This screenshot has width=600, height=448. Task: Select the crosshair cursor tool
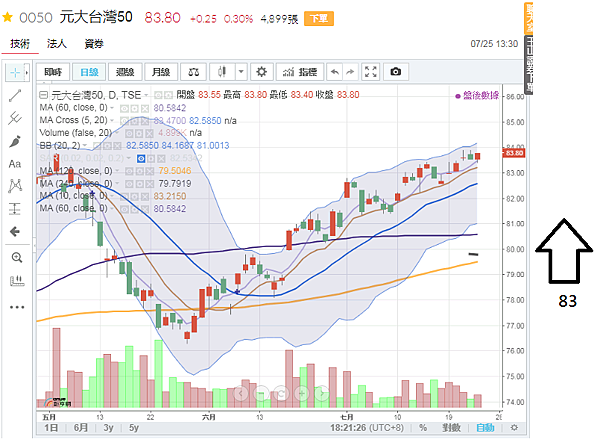tap(15, 72)
